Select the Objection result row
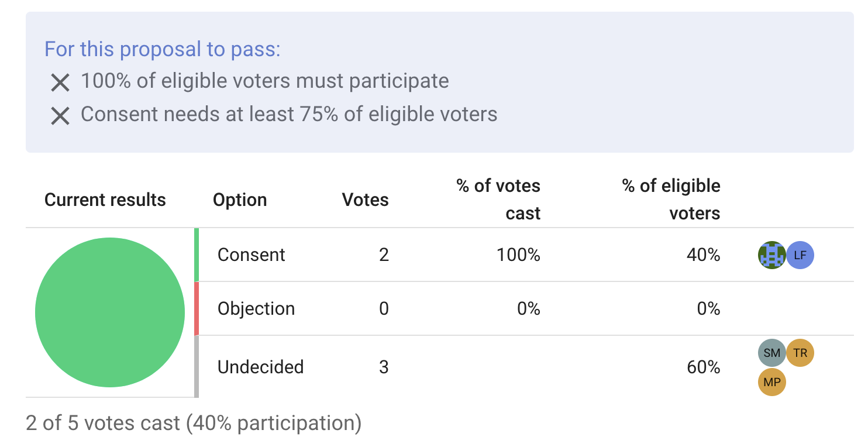This screenshot has height=447, width=868. point(256,308)
